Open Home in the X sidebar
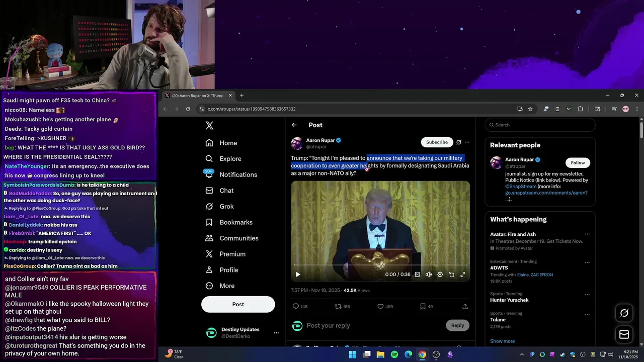This screenshot has width=644, height=362. pos(221,143)
